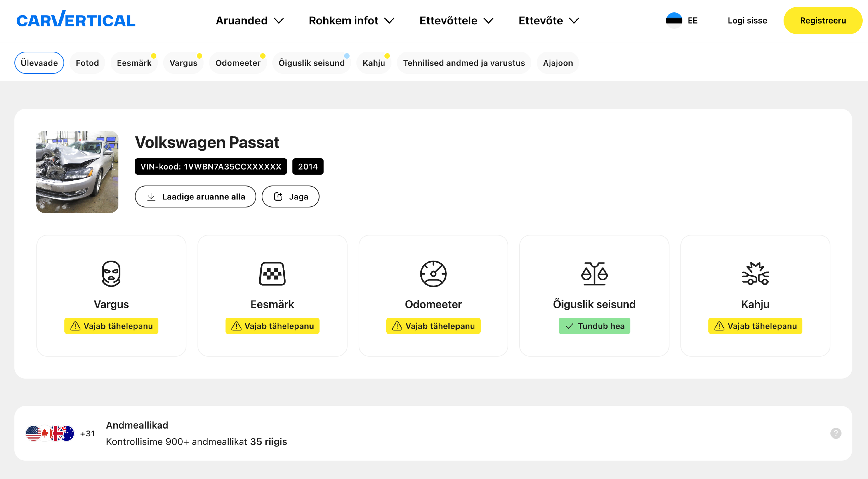Open the EE language selector
This screenshot has width=868, height=479.
(682, 21)
